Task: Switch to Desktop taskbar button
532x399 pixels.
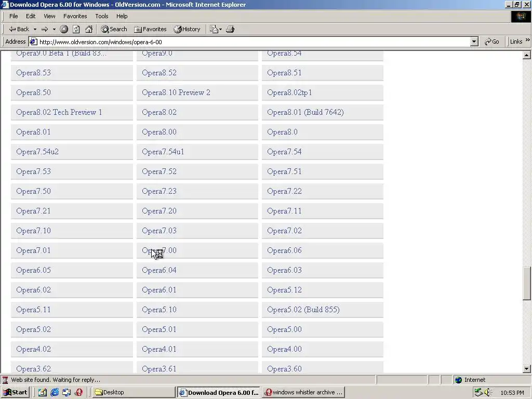Action: coord(134,392)
